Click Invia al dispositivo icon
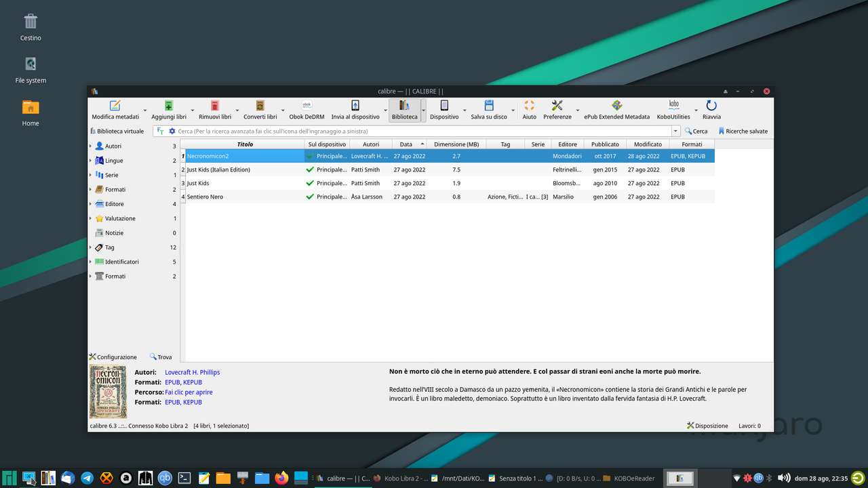This screenshot has height=488, width=868. [x=355, y=110]
